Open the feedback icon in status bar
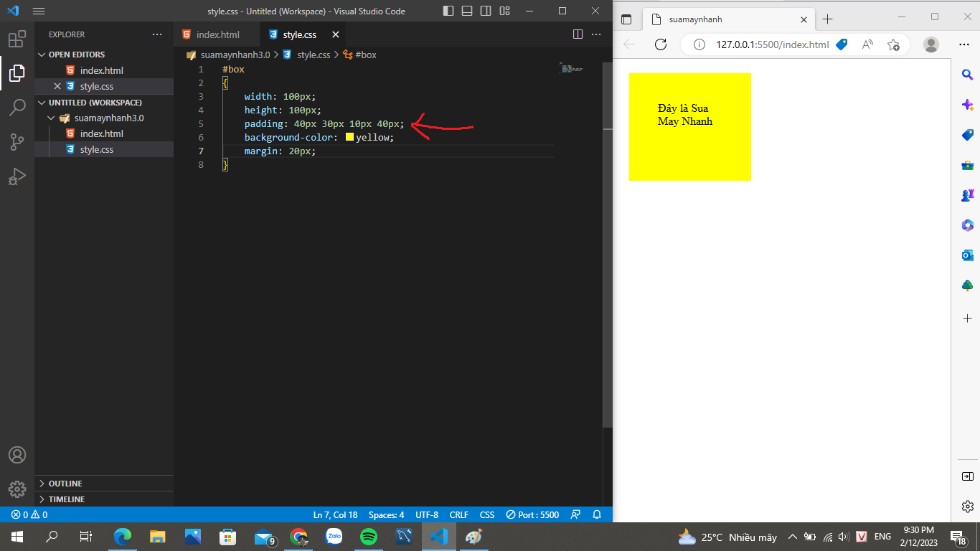The image size is (980, 551). coord(575,514)
